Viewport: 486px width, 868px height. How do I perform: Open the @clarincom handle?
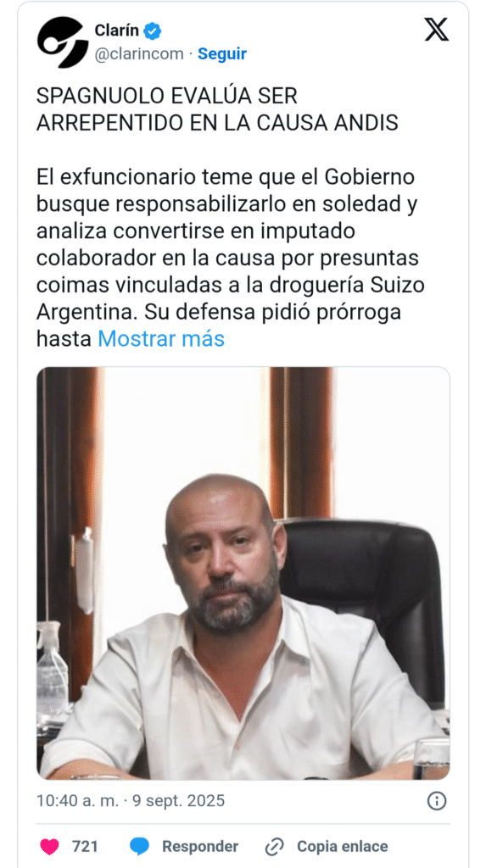click(138, 54)
